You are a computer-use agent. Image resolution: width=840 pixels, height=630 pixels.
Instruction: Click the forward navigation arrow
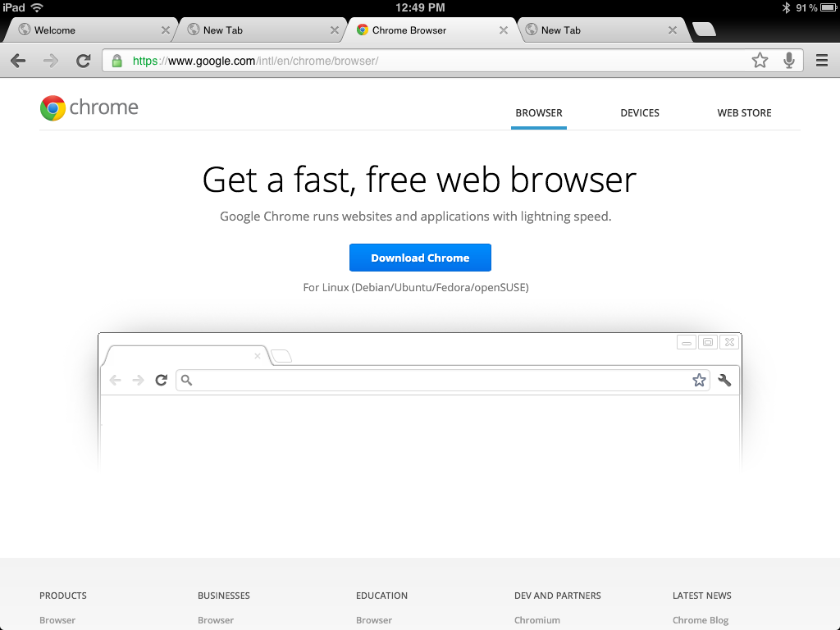51,61
